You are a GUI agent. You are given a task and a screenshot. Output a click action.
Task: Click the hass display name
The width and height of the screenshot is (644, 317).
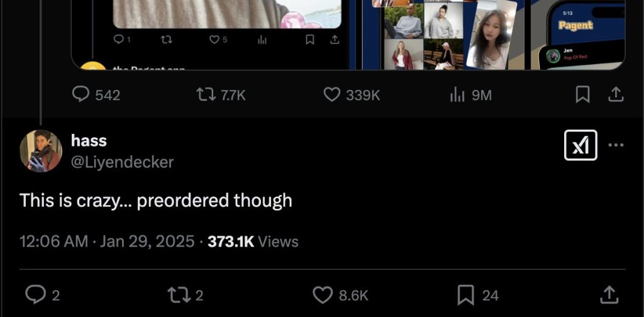tap(89, 140)
